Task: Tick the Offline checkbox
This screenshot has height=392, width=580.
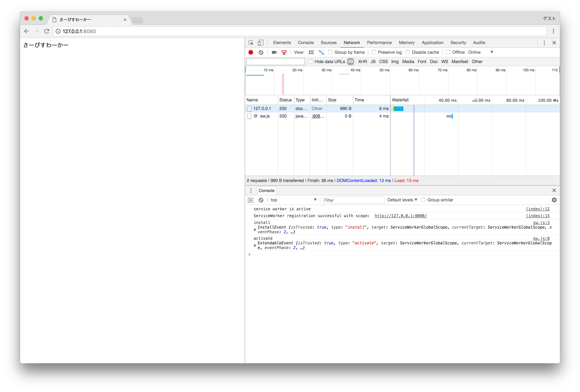Action: pyautogui.click(x=448, y=52)
